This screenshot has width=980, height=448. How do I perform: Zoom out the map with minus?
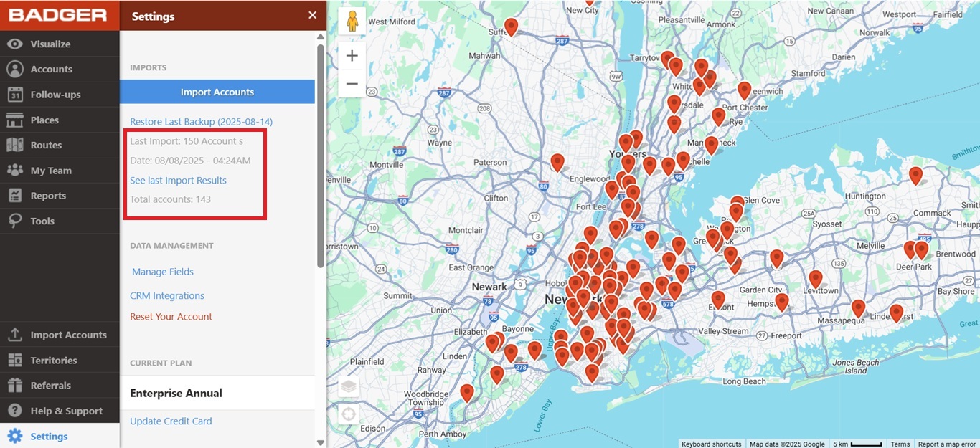pyautogui.click(x=352, y=84)
